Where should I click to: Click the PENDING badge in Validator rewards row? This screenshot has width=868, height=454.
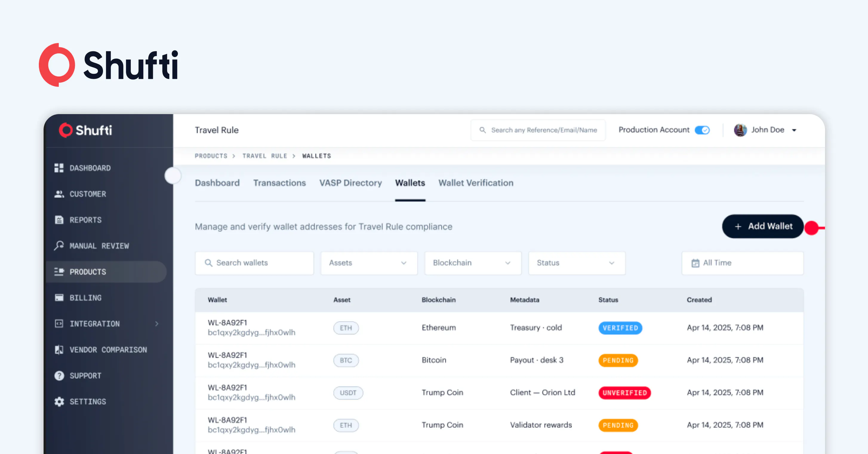coord(618,425)
